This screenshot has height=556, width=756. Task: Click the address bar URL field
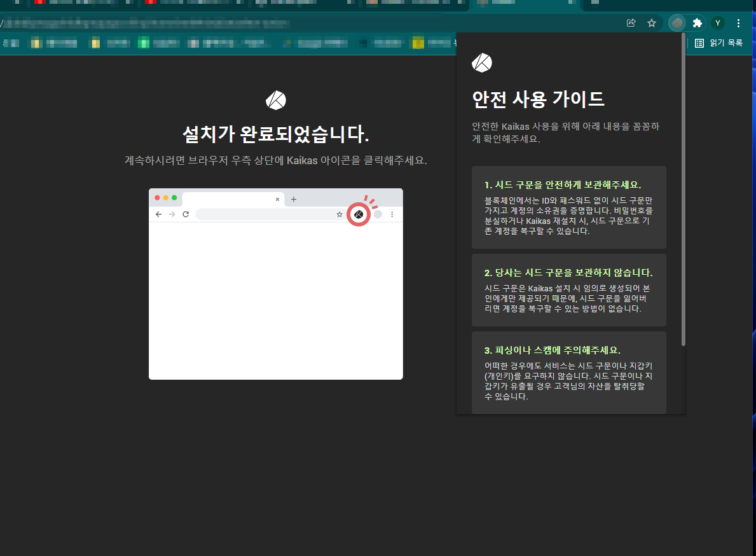(308, 23)
